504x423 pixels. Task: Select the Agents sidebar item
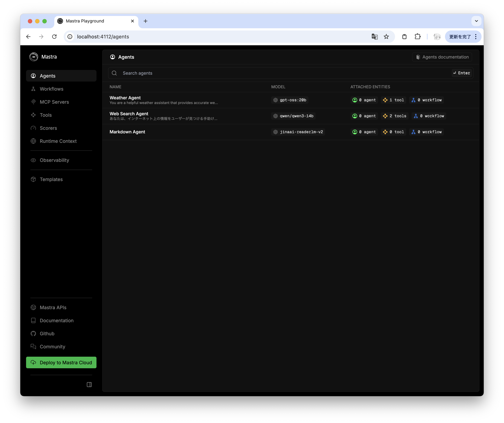pos(47,76)
